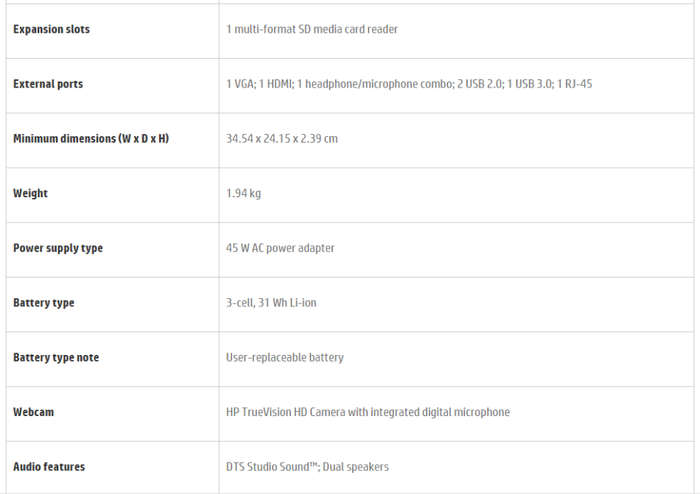Image resolution: width=700 pixels, height=494 pixels.
Task: Click the Expansion slots label
Action: (x=51, y=29)
